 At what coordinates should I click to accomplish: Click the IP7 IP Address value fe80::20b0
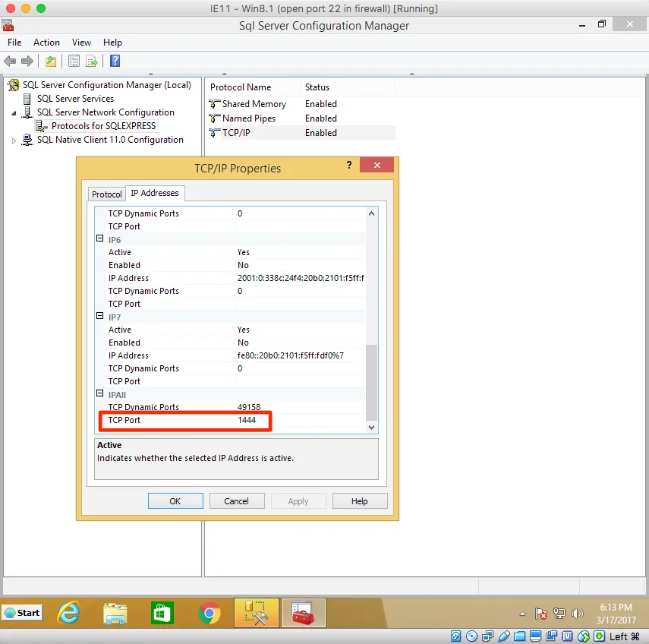point(290,355)
